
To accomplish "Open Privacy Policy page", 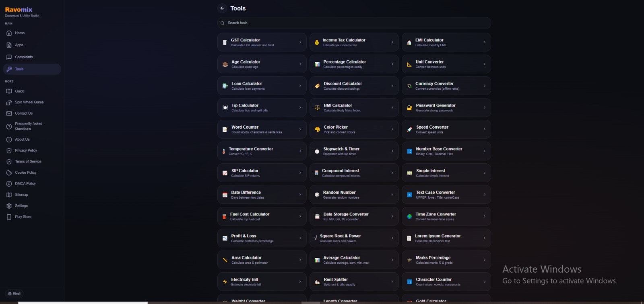I will tap(32, 150).
